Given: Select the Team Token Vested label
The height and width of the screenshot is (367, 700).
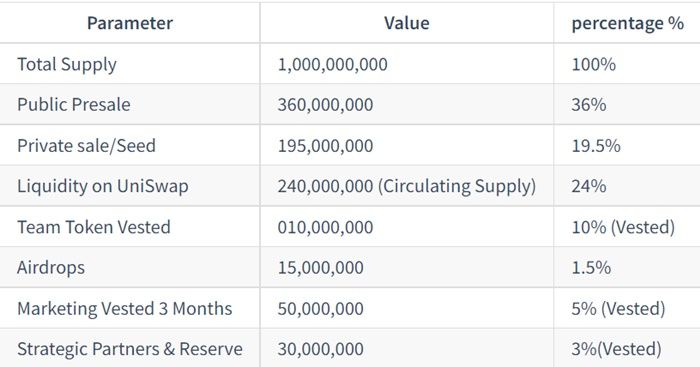Looking at the screenshot, I should [x=94, y=227].
